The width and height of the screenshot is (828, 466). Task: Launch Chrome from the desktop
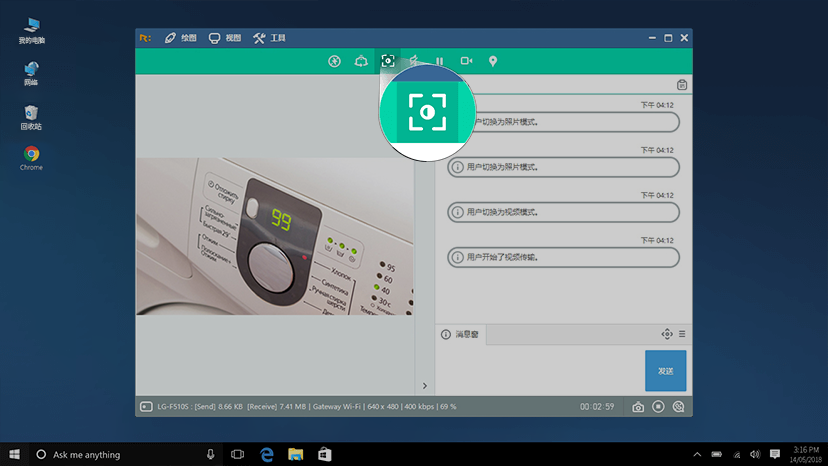[31, 158]
